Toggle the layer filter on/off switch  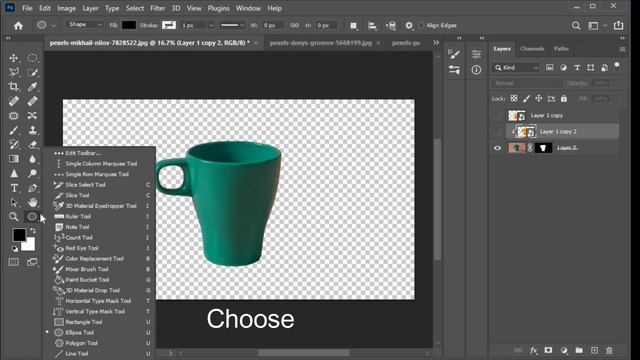(617, 66)
